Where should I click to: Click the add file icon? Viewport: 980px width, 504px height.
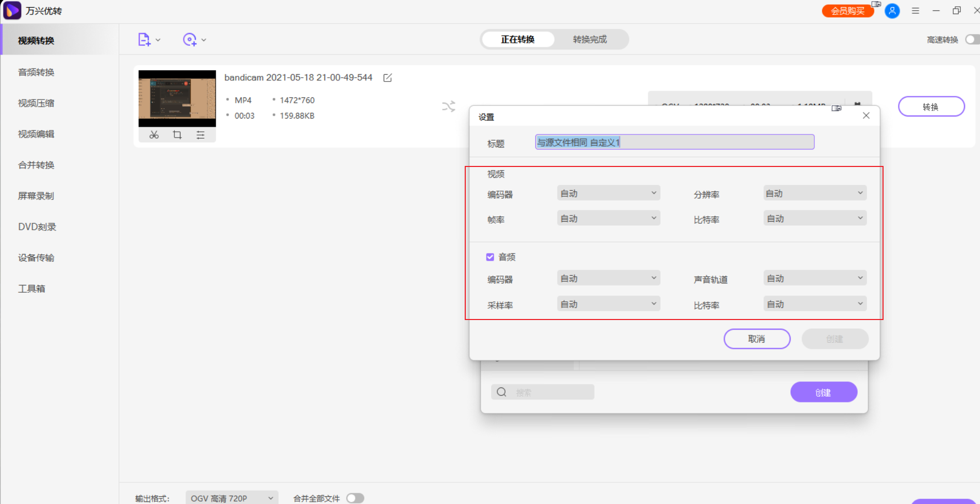coord(144,40)
